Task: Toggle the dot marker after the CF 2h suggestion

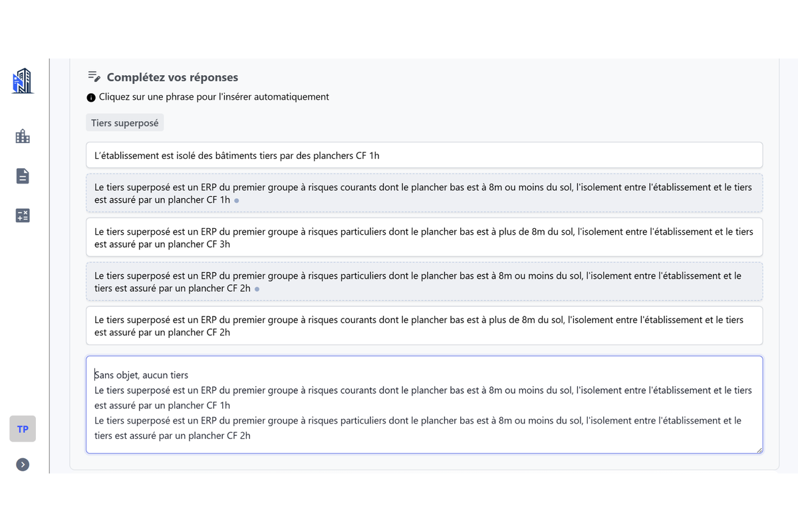Action: pos(258,289)
